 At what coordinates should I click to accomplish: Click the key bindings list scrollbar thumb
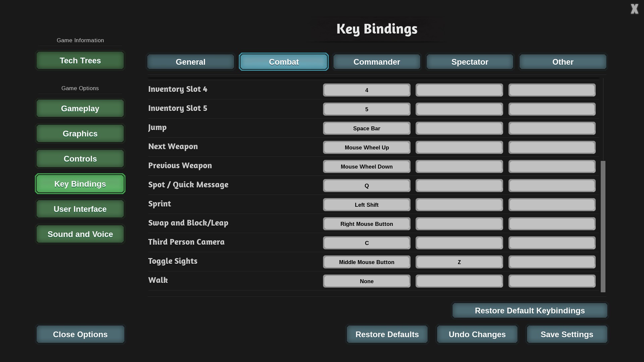[603, 226]
